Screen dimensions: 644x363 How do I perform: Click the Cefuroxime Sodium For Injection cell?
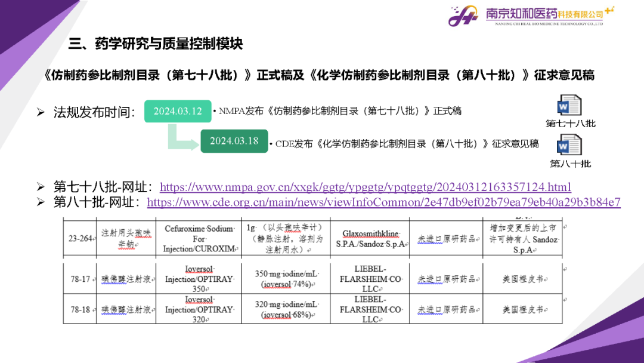[199, 238]
